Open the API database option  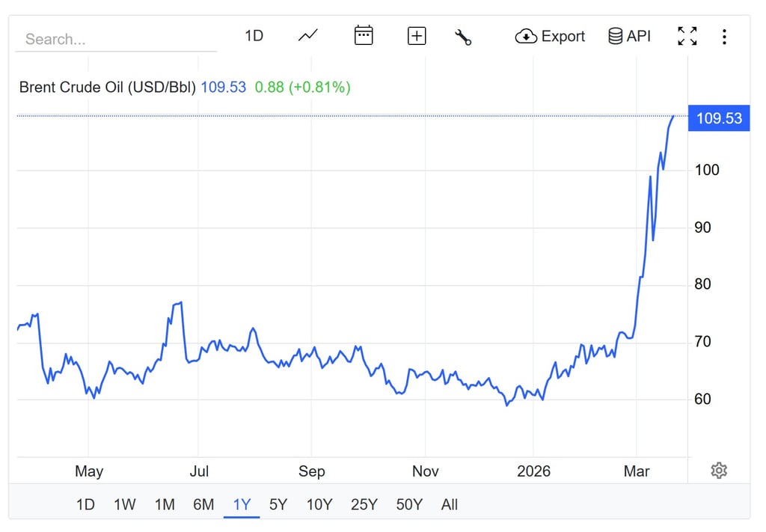pyautogui.click(x=629, y=36)
